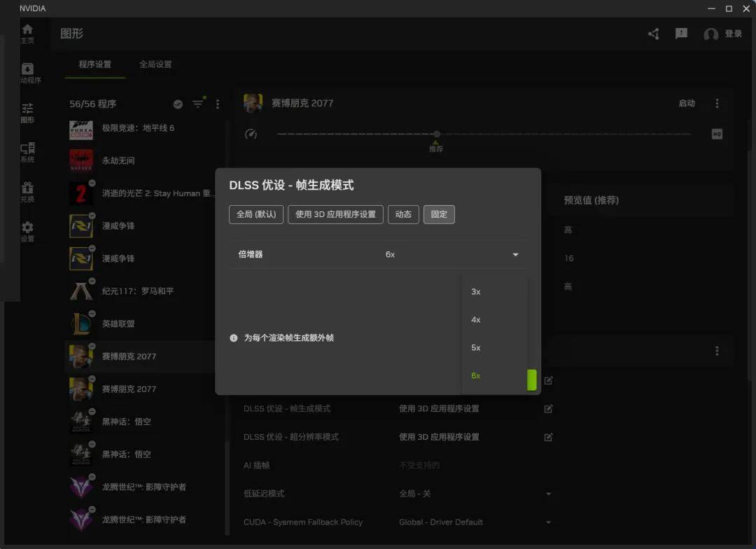The width and height of the screenshot is (756, 549).
Task: Expand CUDA Sysmem Fallback Policy dropdown
Action: [x=548, y=522]
